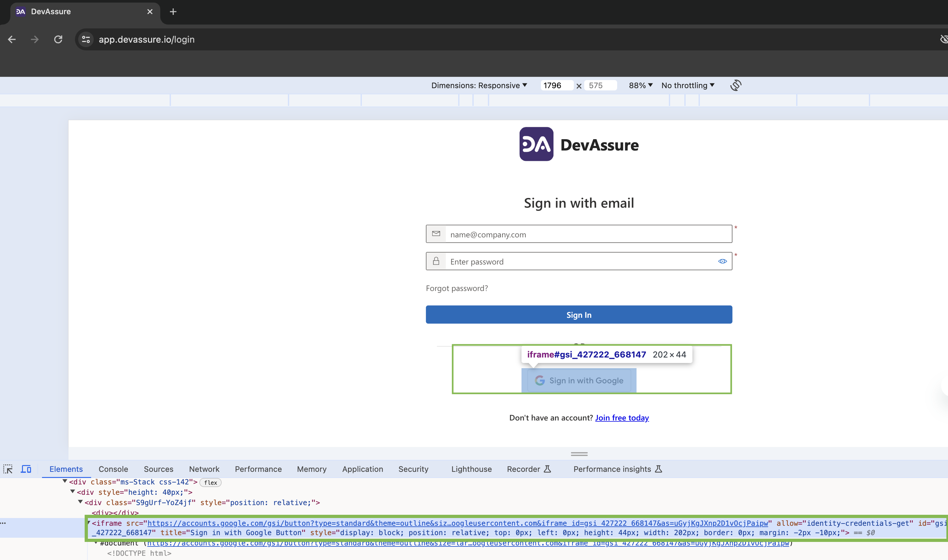Click the DevAssure logo icon

(536, 144)
